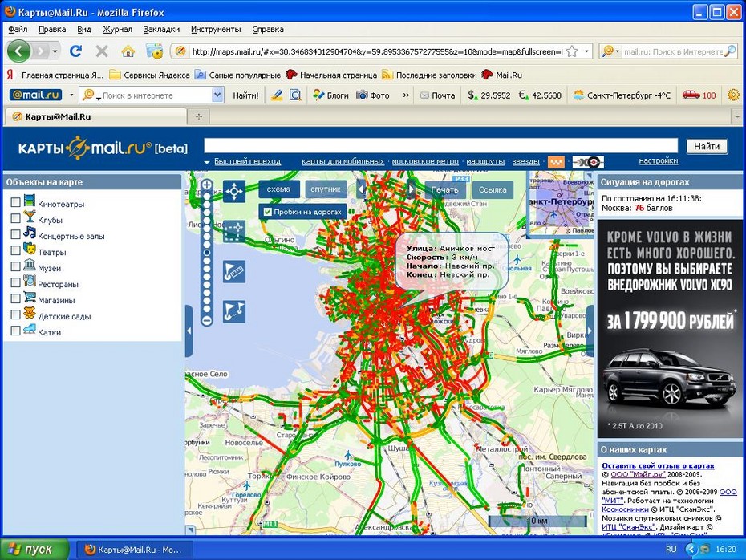Click the Firefox forward arrow button
Viewport: 746px width, 560px height.
(x=42, y=51)
